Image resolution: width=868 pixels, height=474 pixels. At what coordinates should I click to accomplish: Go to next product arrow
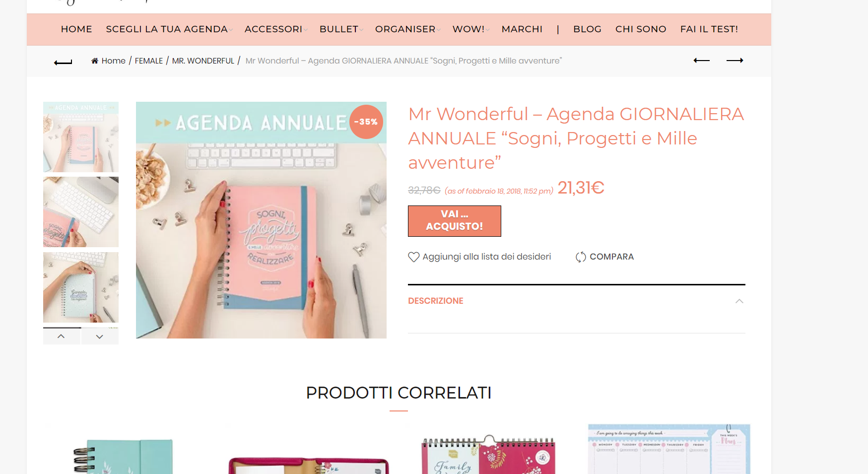(x=734, y=61)
